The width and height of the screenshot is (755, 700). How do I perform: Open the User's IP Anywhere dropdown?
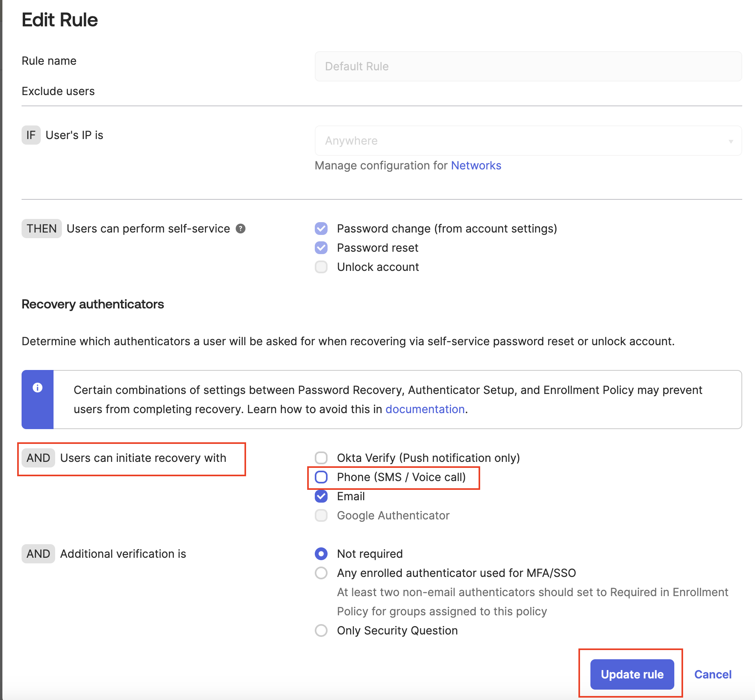click(x=528, y=141)
